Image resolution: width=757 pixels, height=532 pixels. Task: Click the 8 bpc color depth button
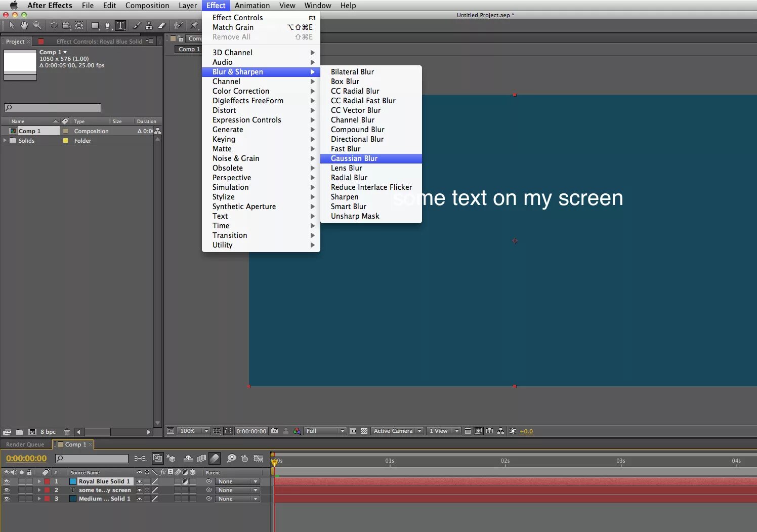[48, 432]
